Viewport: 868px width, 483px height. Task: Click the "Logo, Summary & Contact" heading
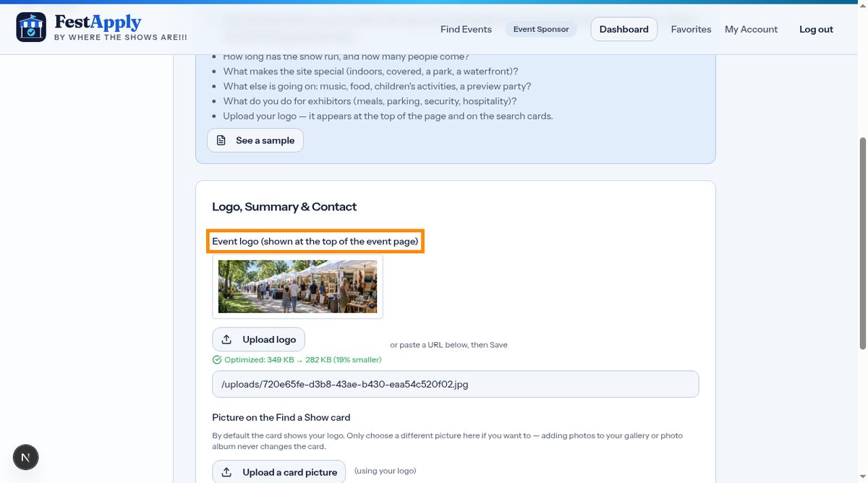click(284, 207)
